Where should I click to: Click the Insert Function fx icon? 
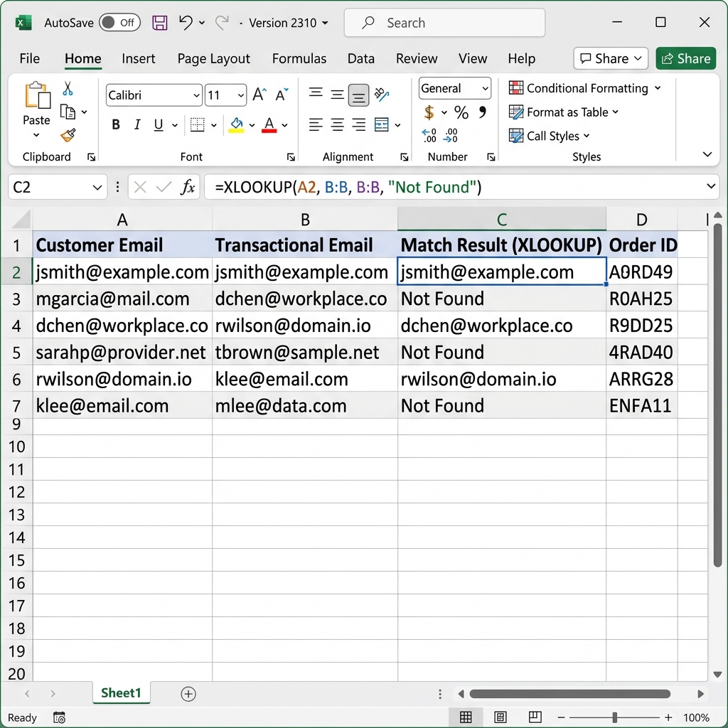tap(188, 187)
